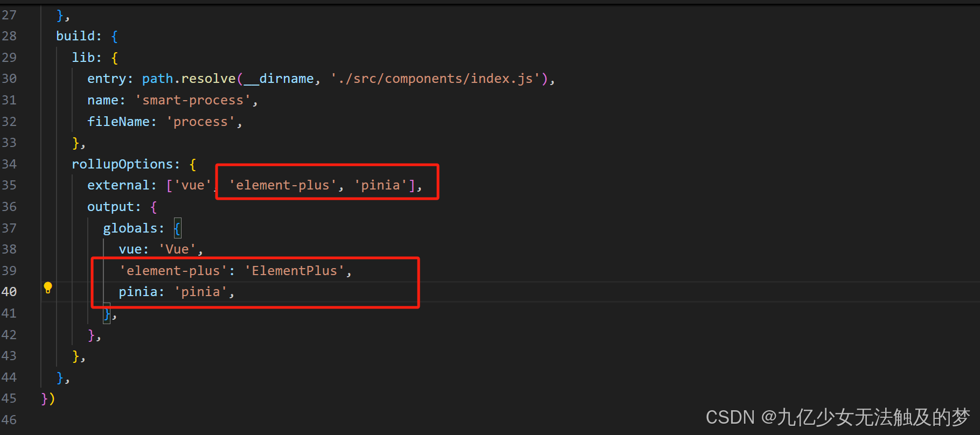This screenshot has width=980, height=435.
Task: Click the 'external' property key
Action: (x=119, y=185)
